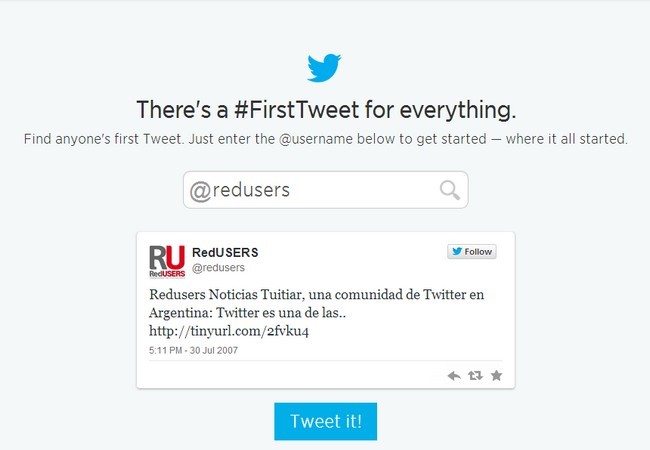Click the 5:11 PM - 30 Jul 2007 timestamp

click(x=194, y=351)
